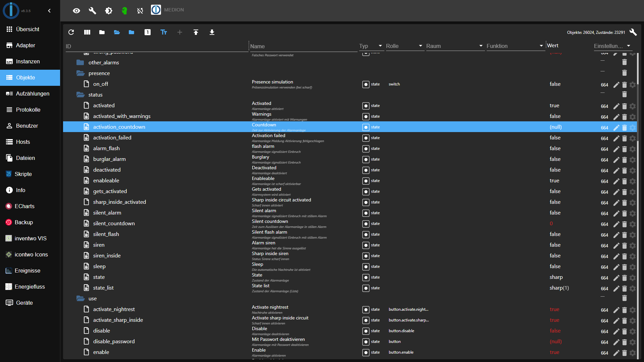Open the Typ filter dropdown
The image size is (644, 362).
371,46
